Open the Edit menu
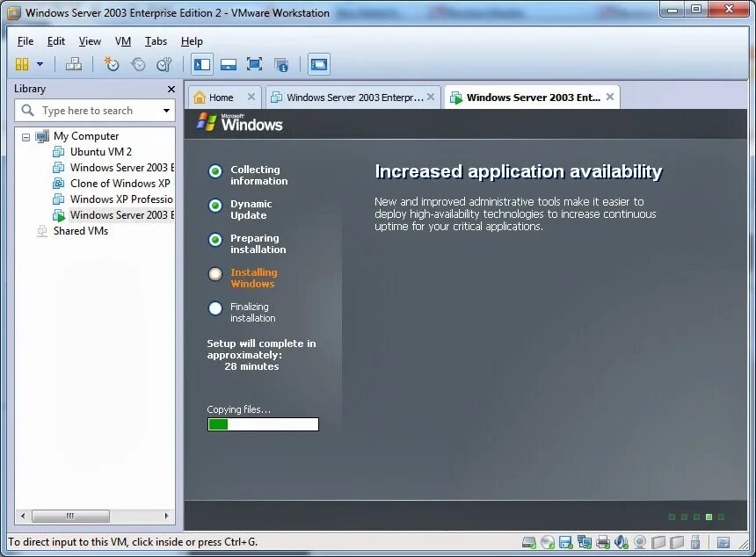This screenshot has height=557, width=756. 56,41
